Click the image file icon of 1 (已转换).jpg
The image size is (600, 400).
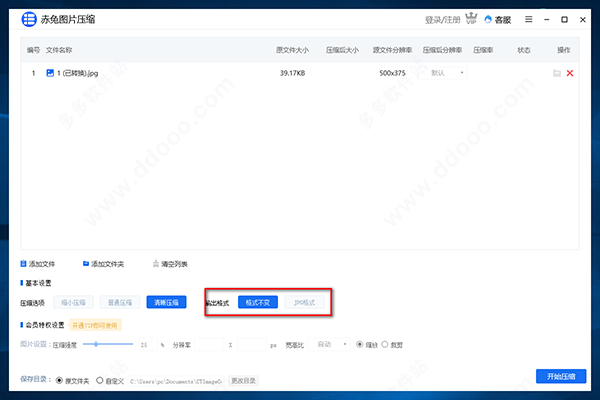pyautogui.click(x=50, y=73)
